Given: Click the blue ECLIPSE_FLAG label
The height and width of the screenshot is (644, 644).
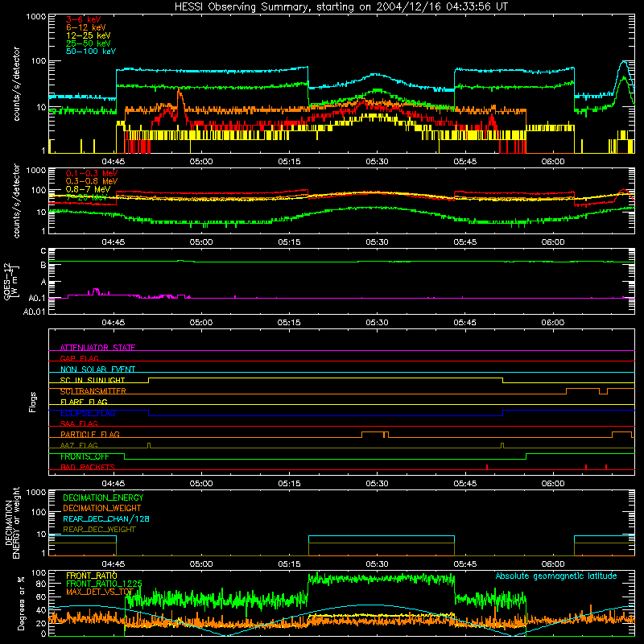Looking at the screenshot, I should [88, 413].
